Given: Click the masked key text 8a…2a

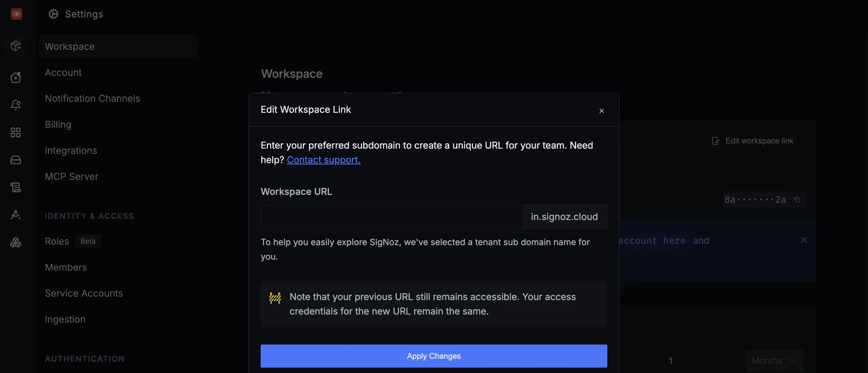Looking at the screenshot, I should coord(755,200).
